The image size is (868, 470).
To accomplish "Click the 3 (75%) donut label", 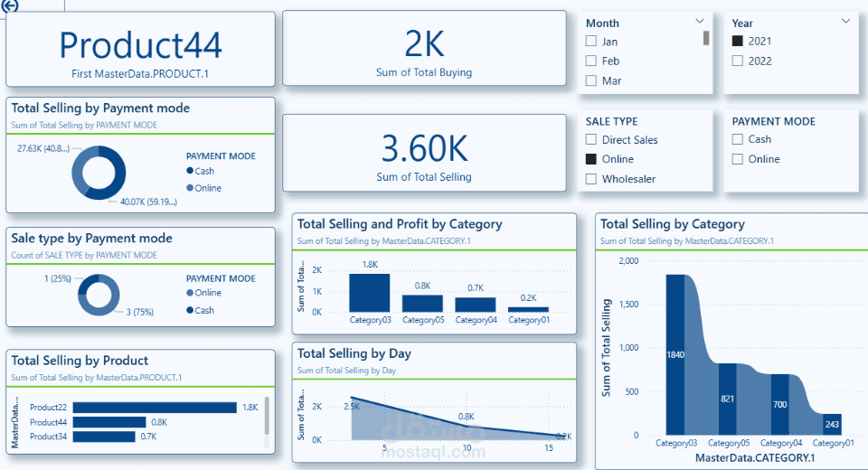I will [140, 312].
